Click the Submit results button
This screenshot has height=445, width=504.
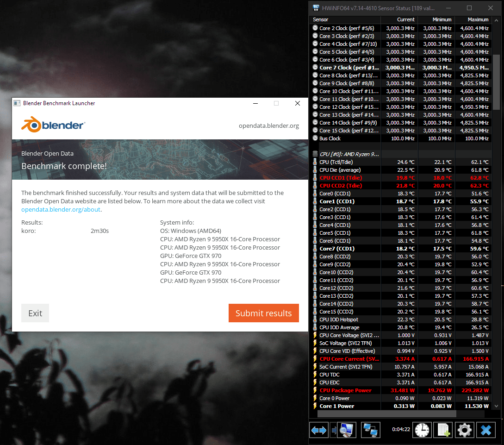(x=264, y=313)
